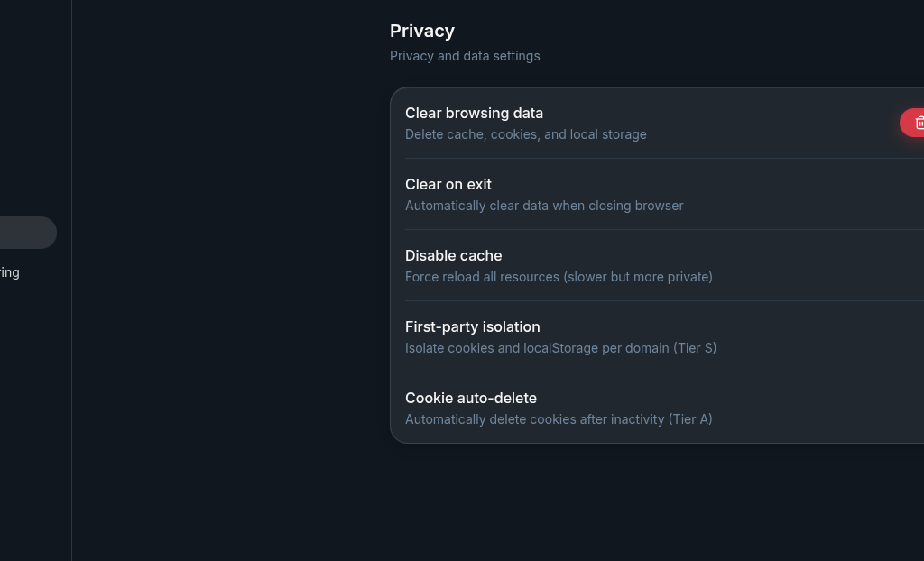Image resolution: width=924 pixels, height=561 pixels.
Task: Click "Automatically delete cookies after inactivity" text
Action: (x=534, y=419)
